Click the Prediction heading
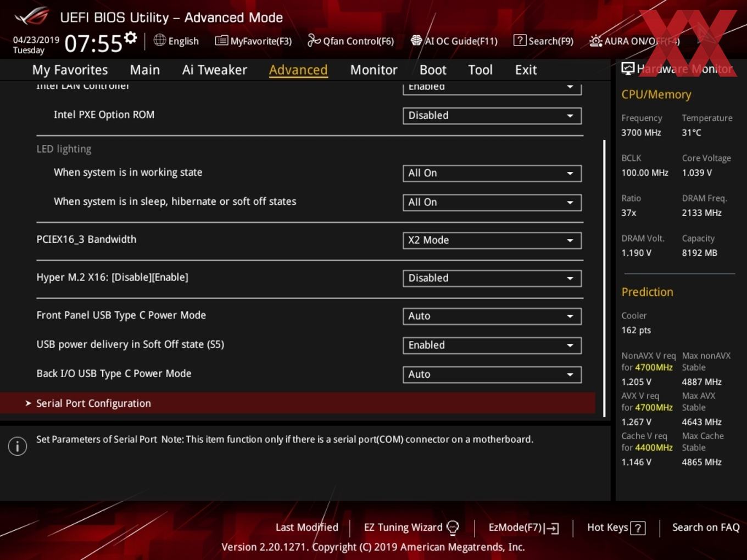This screenshot has width=747, height=560. tap(647, 292)
